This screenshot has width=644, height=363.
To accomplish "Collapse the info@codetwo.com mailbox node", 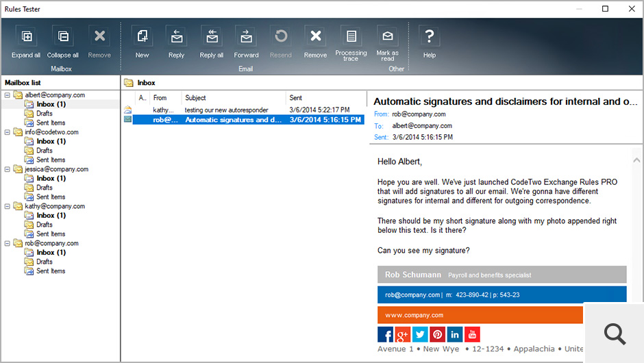I will click(x=8, y=132).
